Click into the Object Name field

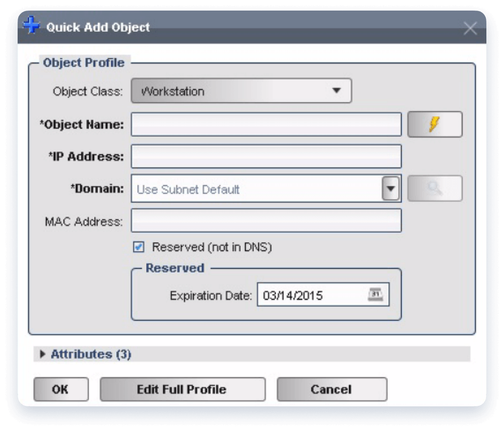click(266, 125)
